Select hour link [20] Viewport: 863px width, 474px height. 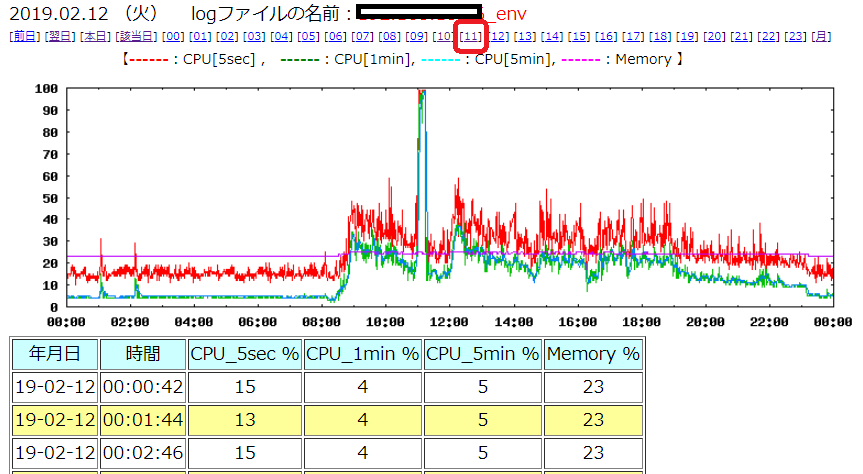714,36
